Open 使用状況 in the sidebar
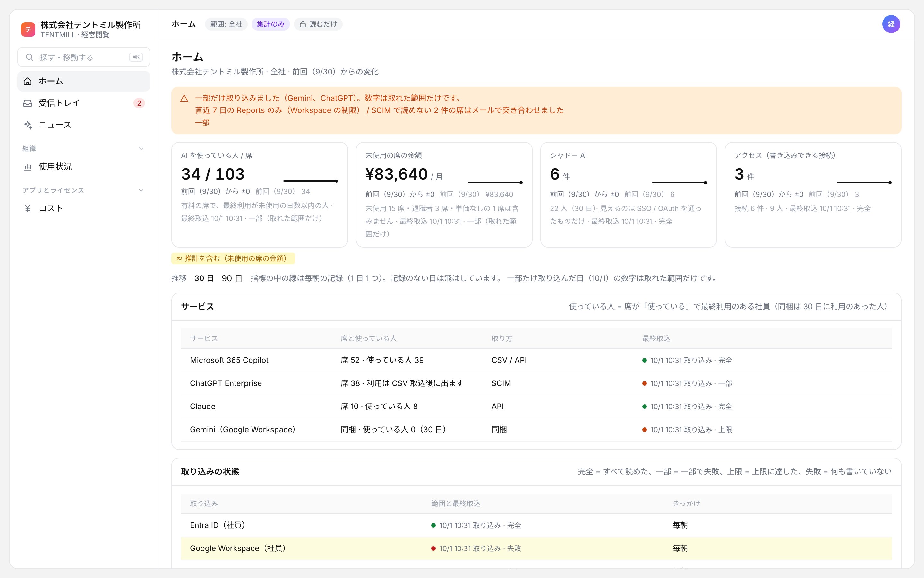The height and width of the screenshot is (578, 924). (x=84, y=167)
